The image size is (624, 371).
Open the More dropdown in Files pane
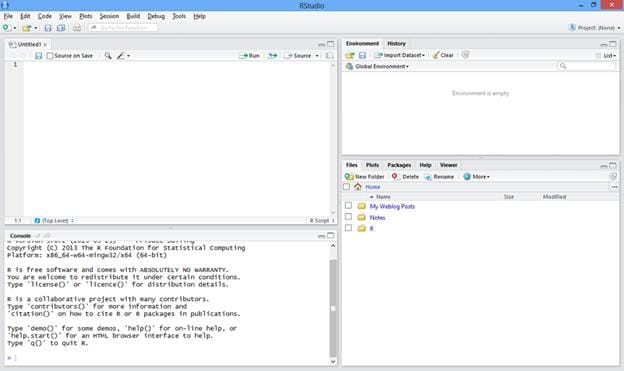point(476,177)
